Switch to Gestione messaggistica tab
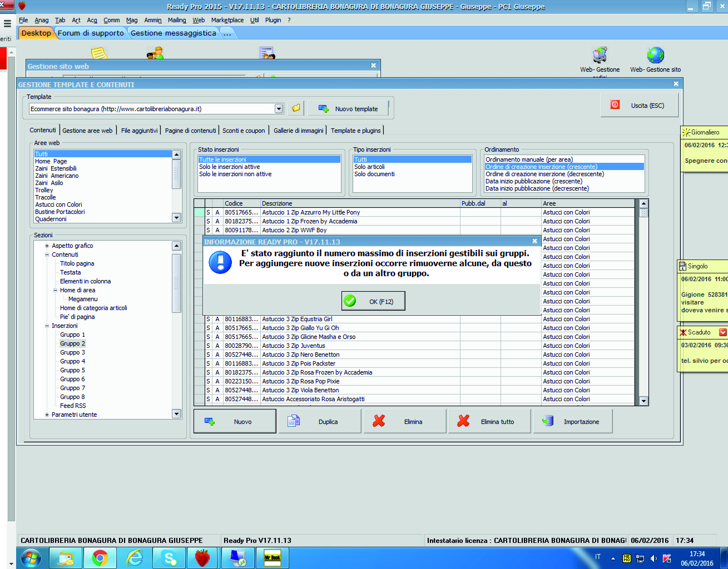 click(x=174, y=33)
